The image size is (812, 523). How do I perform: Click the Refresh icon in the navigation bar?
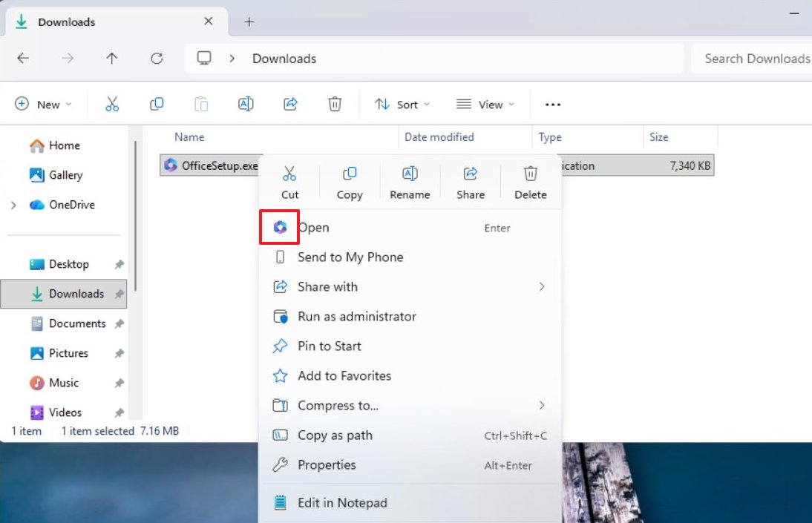(x=157, y=59)
